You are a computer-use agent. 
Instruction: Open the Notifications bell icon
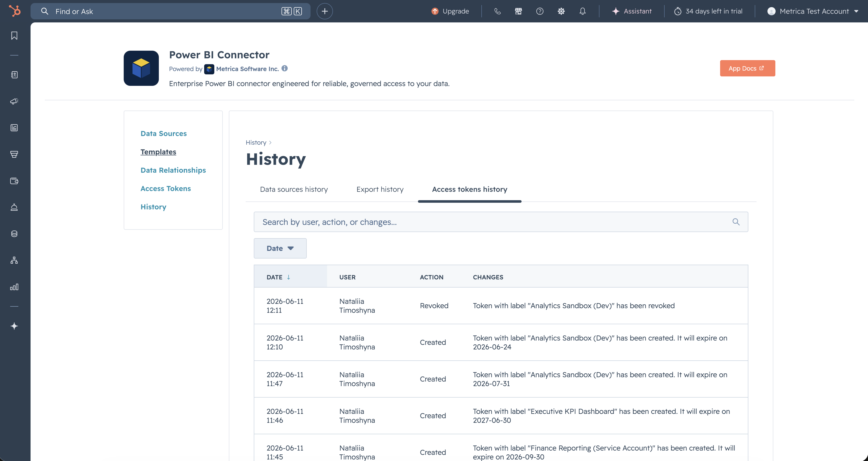click(x=582, y=11)
